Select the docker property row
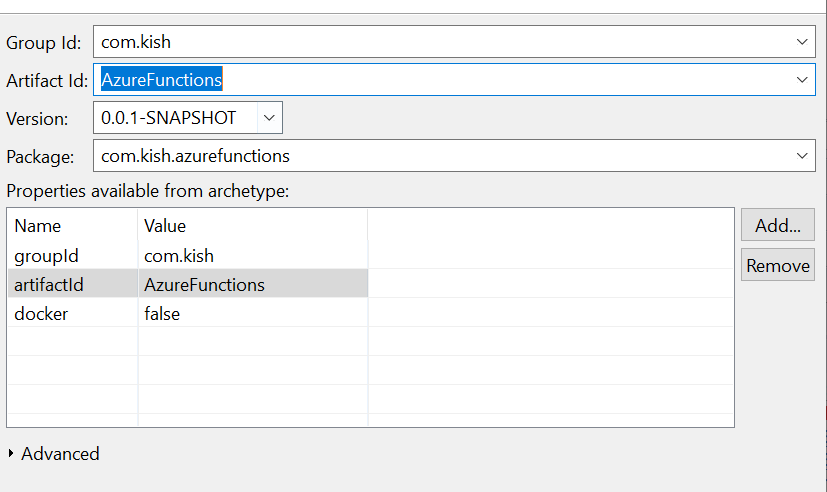Viewport: 827px width, 492px height. click(x=41, y=314)
